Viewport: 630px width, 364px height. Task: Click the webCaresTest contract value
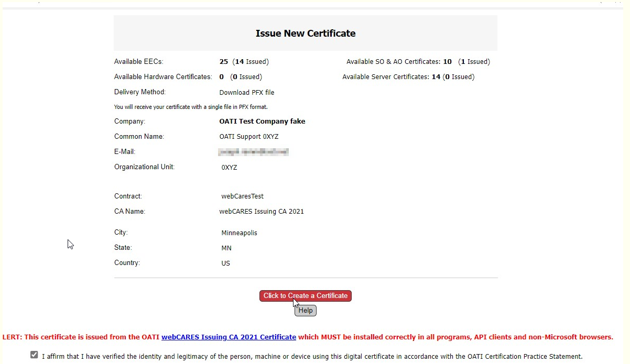coord(242,196)
